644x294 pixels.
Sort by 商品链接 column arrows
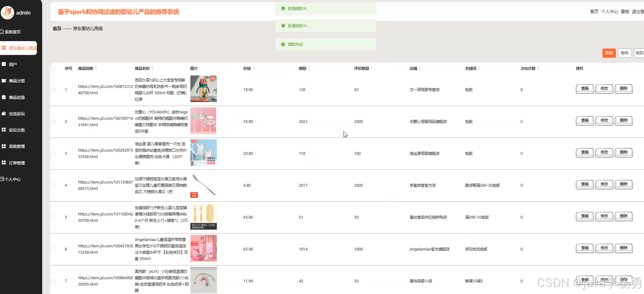[x=96, y=68]
